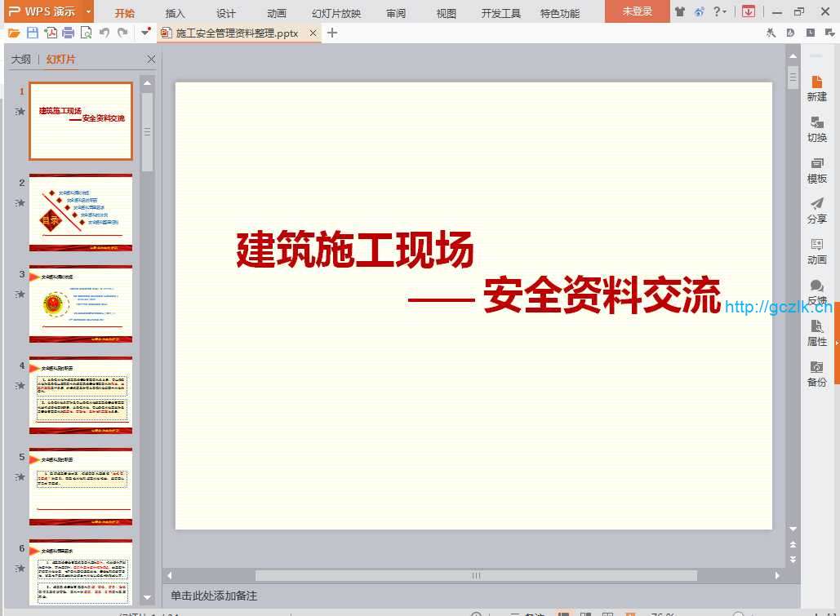Screen dimensions: 840x616
Task: Select slide 3 thumbnail in the panel
Action: click(x=80, y=304)
